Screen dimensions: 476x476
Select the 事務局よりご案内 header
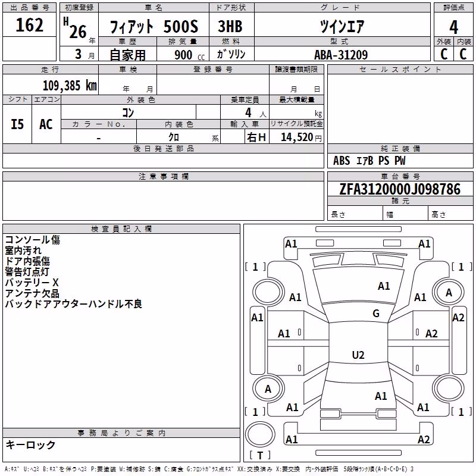121,433
